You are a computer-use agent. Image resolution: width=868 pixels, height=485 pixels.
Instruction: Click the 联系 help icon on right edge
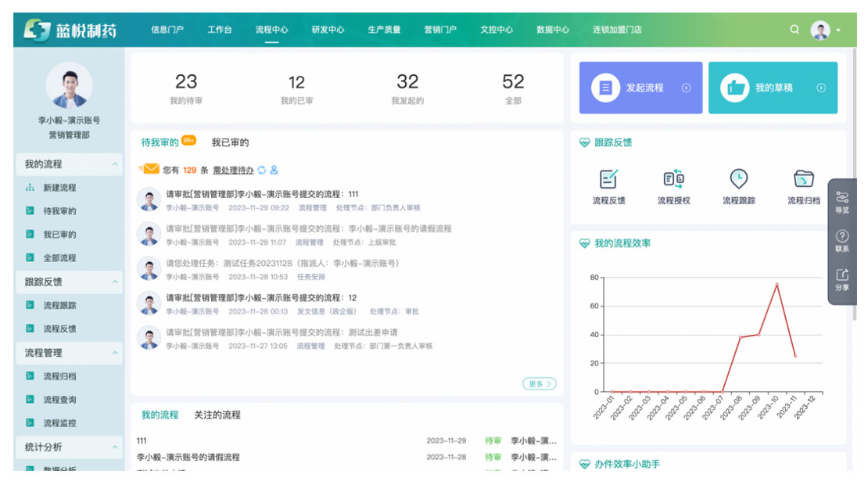(x=842, y=236)
